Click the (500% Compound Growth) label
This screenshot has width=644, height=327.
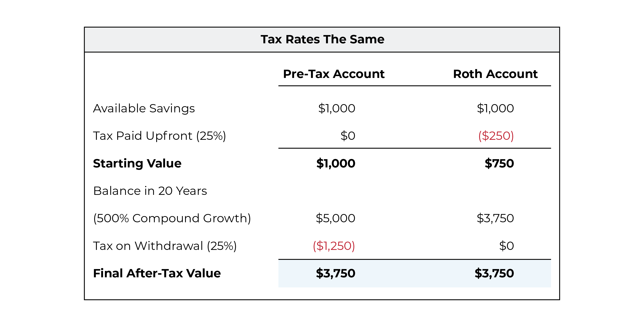tap(172, 218)
